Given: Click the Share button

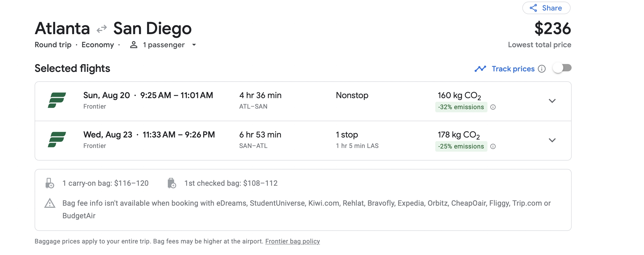Looking at the screenshot, I should pyautogui.click(x=546, y=8).
